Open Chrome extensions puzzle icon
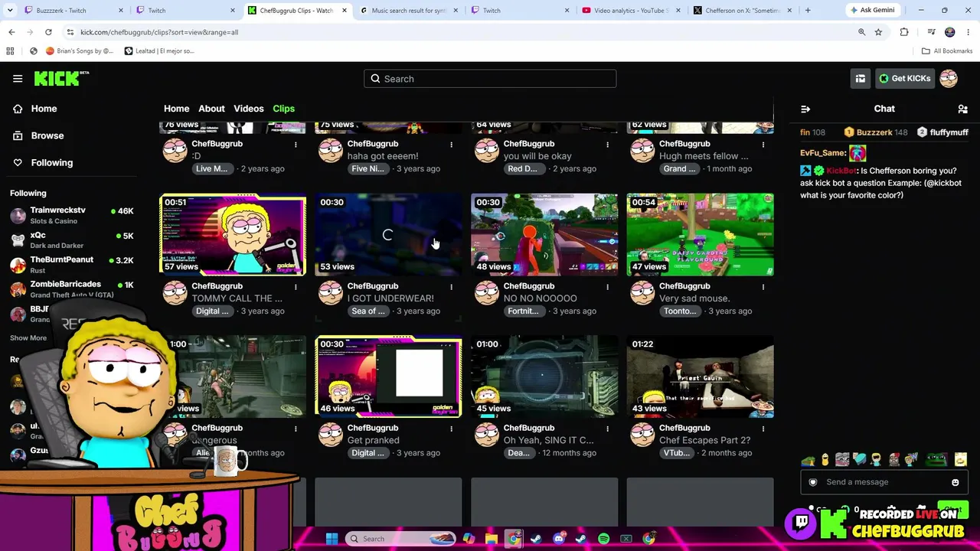The image size is (980, 551). (904, 32)
